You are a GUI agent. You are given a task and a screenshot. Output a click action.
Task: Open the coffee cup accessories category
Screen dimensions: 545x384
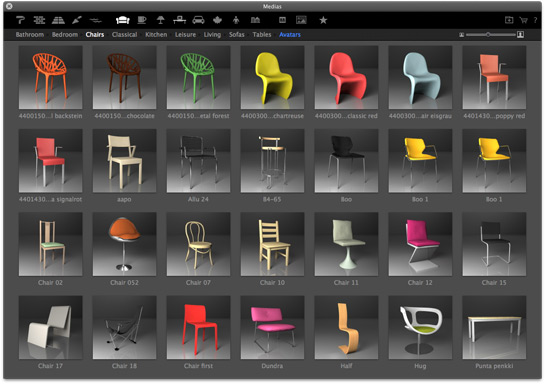[141, 20]
